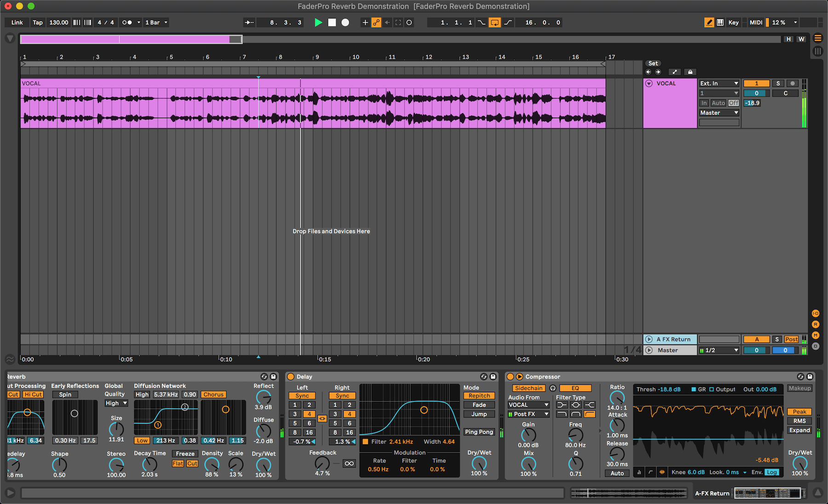The image size is (828, 504).
Task: Click Delay device hot-swap preset icon
Action: pos(484,377)
